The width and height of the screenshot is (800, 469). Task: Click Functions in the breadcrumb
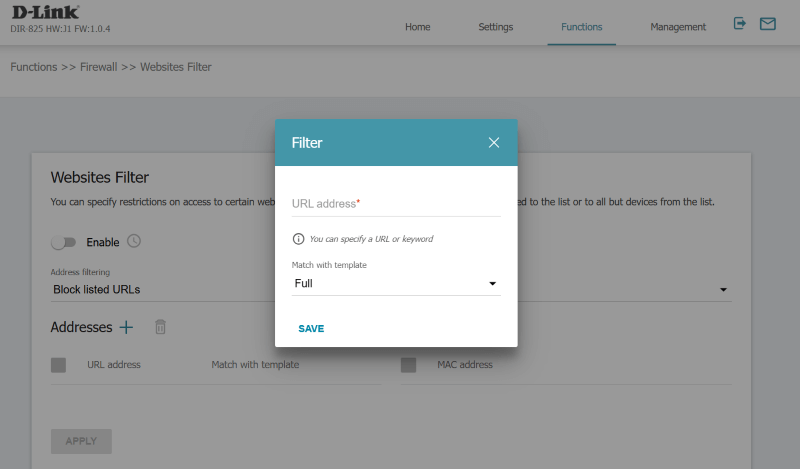point(34,67)
